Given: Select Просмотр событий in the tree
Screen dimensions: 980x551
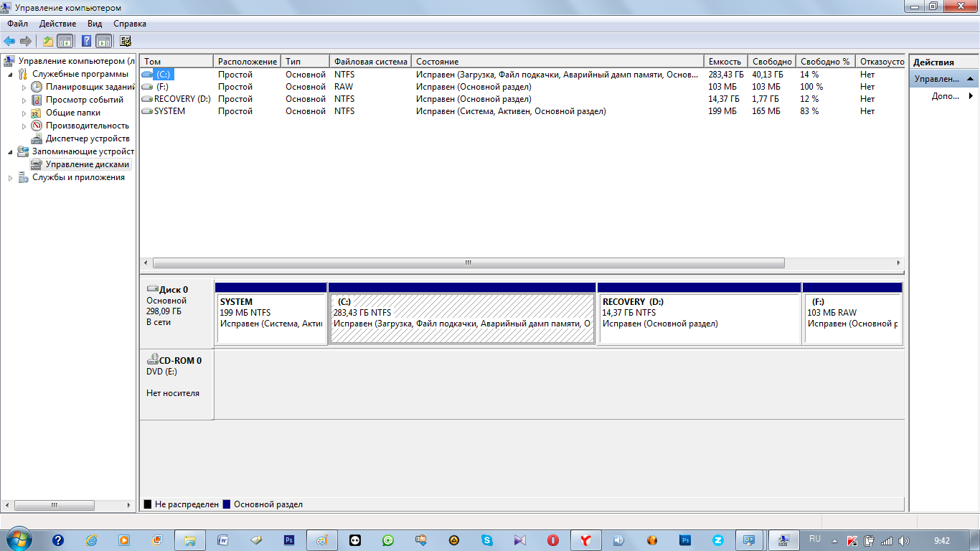Looking at the screenshot, I should click(84, 100).
